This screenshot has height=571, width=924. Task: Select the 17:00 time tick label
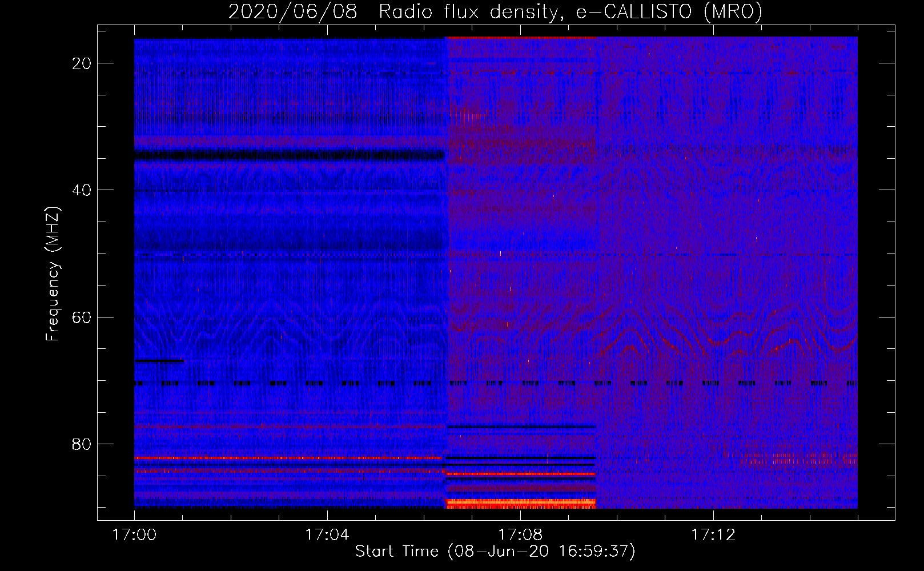(134, 535)
